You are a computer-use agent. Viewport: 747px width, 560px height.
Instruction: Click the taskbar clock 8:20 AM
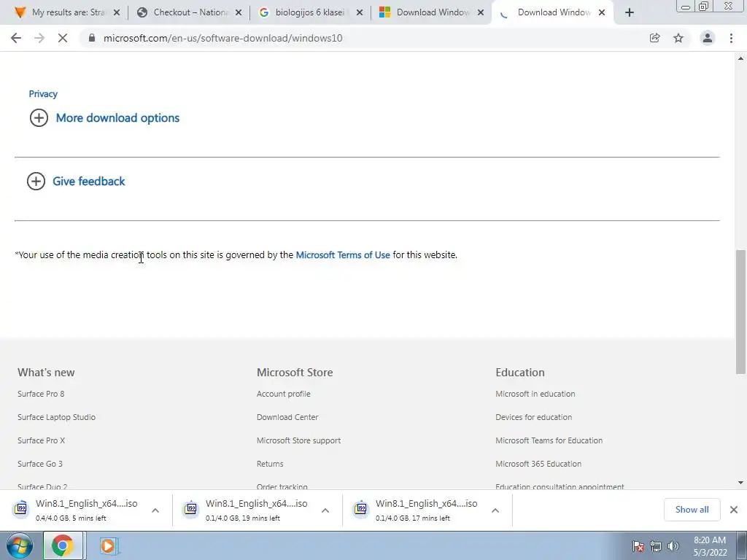click(x=710, y=546)
